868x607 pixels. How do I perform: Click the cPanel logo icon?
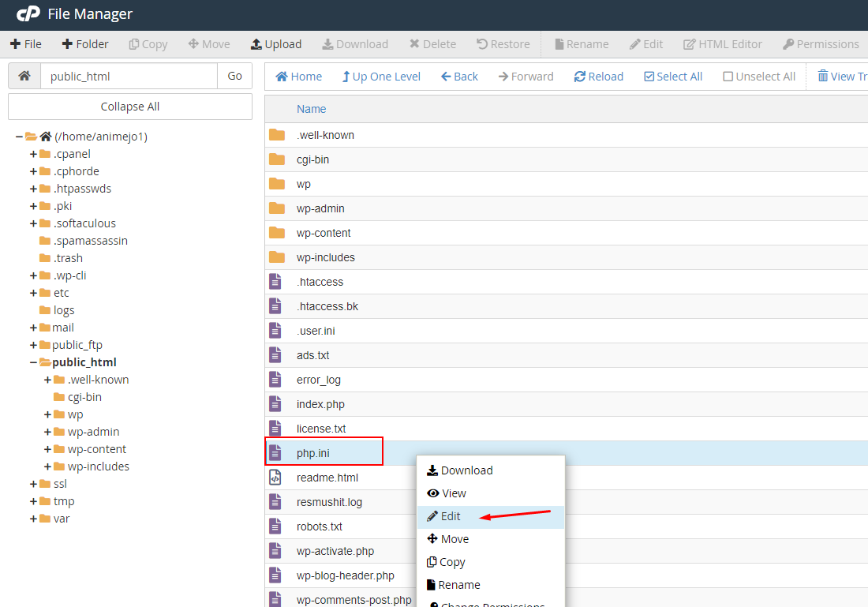click(28, 14)
